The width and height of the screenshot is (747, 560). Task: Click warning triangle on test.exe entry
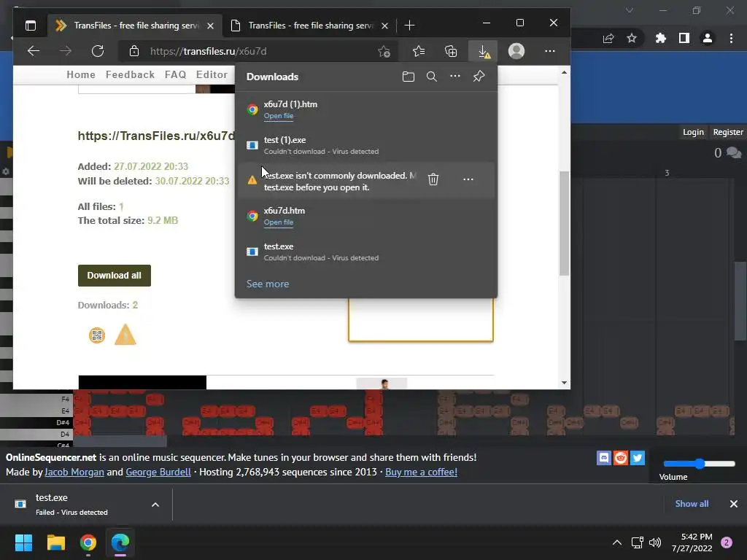(x=252, y=180)
